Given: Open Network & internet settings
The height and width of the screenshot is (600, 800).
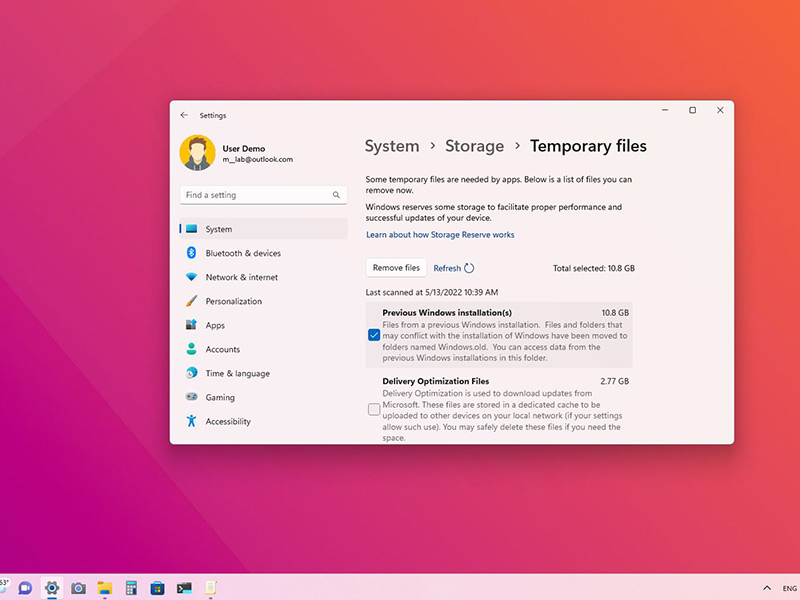Looking at the screenshot, I should coord(263,277).
